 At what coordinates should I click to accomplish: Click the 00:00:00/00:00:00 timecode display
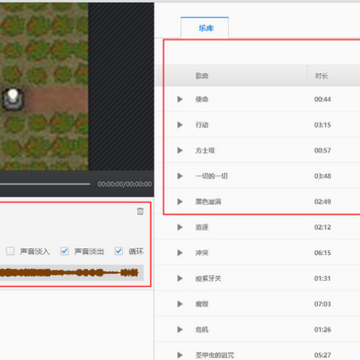(124, 184)
